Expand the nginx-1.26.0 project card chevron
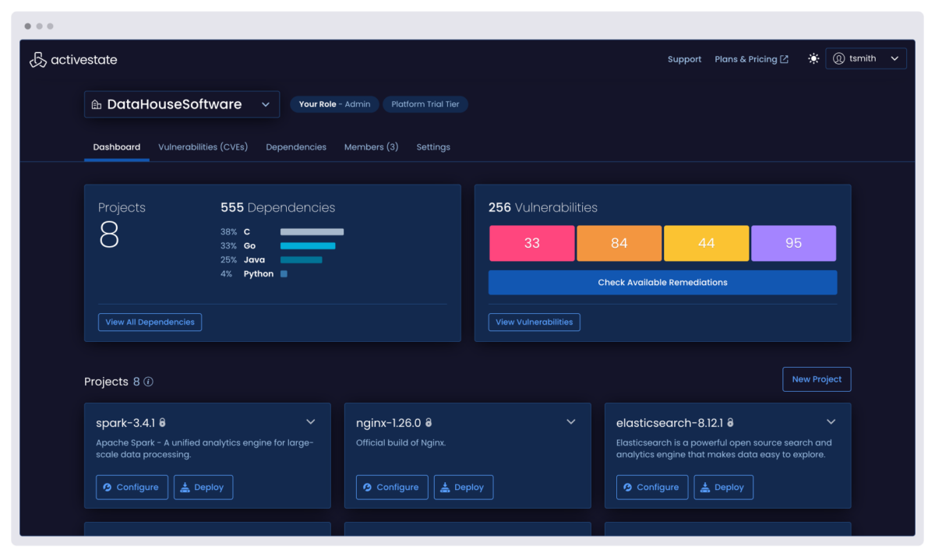The height and width of the screenshot is (560, 935). tap(571, 421)
